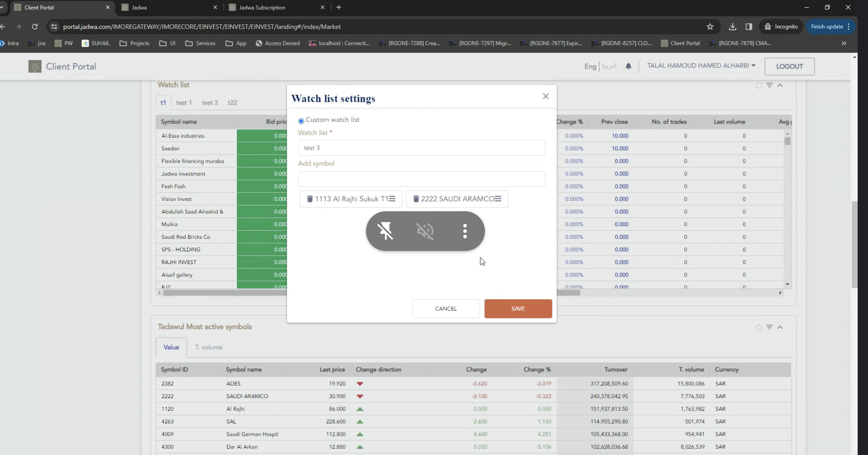Click reorder handle on Al Rajhi Sukuk chip
The width and height of the screenshot is (868, 455).
392,199
